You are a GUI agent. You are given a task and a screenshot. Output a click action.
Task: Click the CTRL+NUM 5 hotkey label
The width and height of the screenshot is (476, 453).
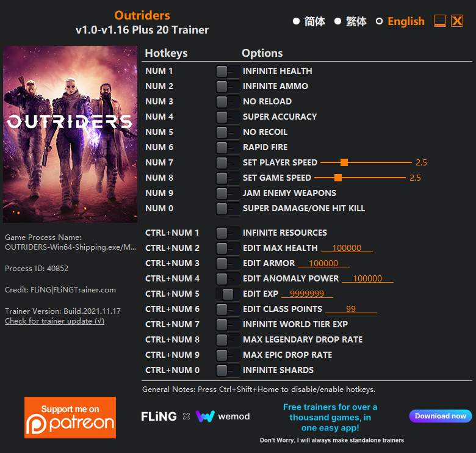tap(172, 294)
